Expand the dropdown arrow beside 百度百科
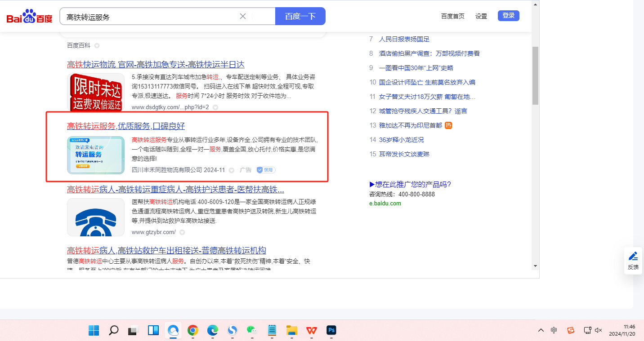The width and height of the screenshot is (644, 341). pyautogui.click(x=97, y=45)
